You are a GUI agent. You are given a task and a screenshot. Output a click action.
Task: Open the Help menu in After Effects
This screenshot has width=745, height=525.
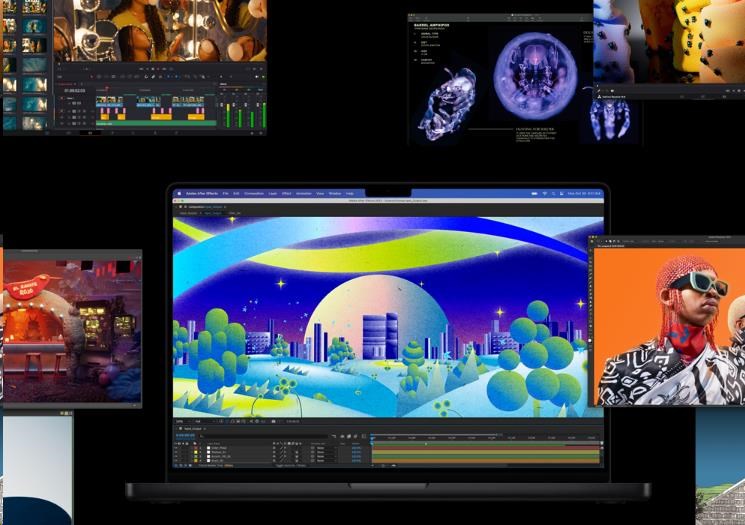(x=350, y=193)
